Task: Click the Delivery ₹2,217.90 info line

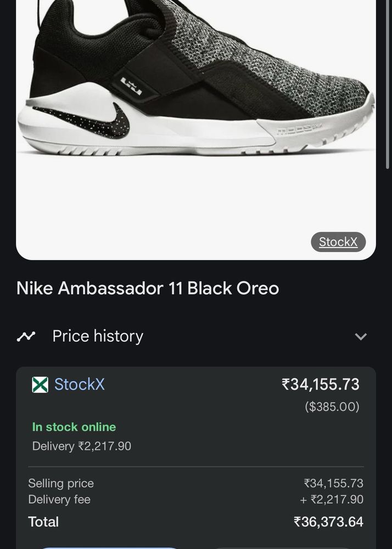Action: [82, 446]
